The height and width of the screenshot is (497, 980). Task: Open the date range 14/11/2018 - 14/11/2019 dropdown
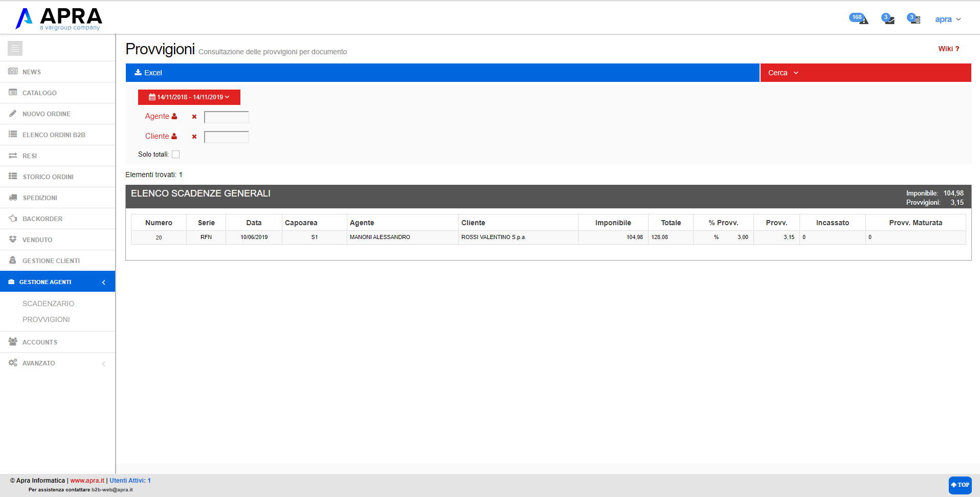pos(189,97)
